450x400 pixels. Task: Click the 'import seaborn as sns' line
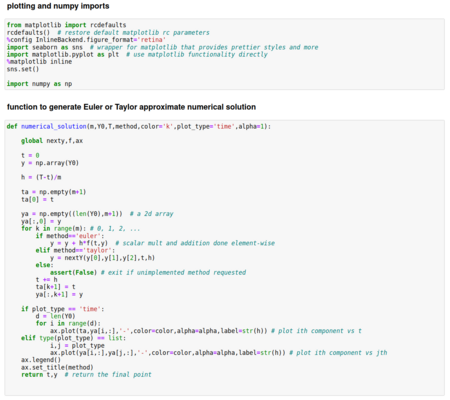pyautogui.click(x=45, y=47)
